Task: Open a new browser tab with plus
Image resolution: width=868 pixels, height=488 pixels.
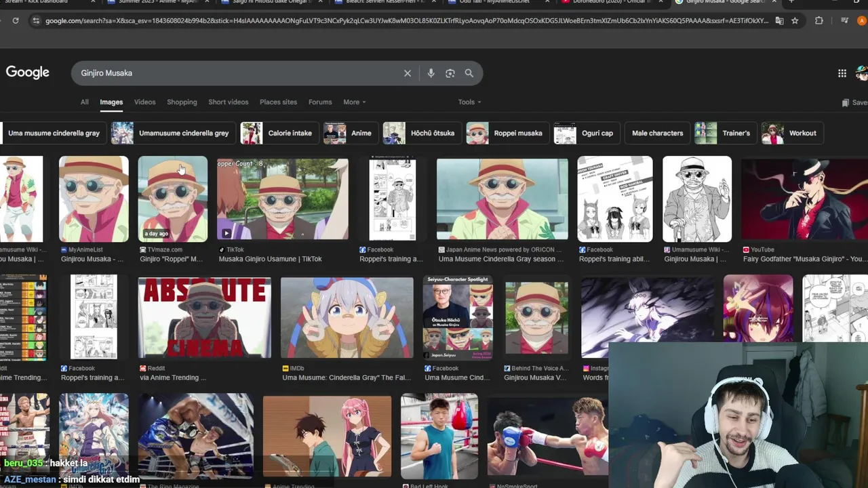Action: (x=791, y=2)
